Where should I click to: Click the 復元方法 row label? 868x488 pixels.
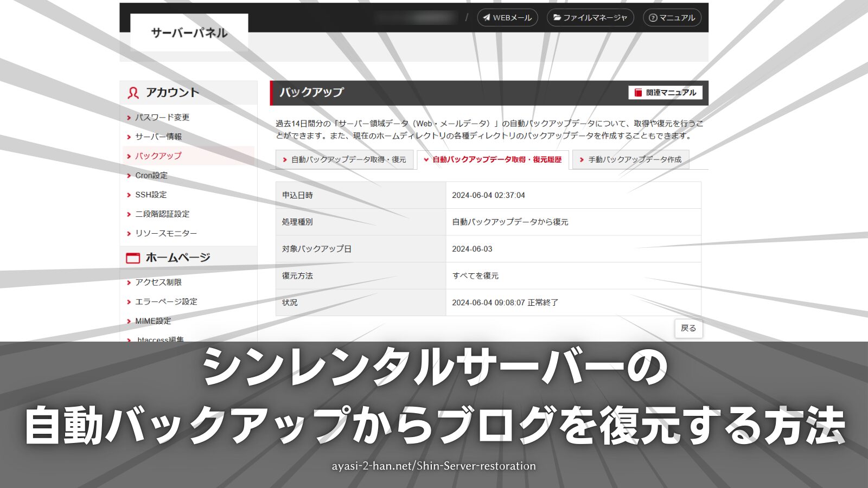tap(297, 275)
